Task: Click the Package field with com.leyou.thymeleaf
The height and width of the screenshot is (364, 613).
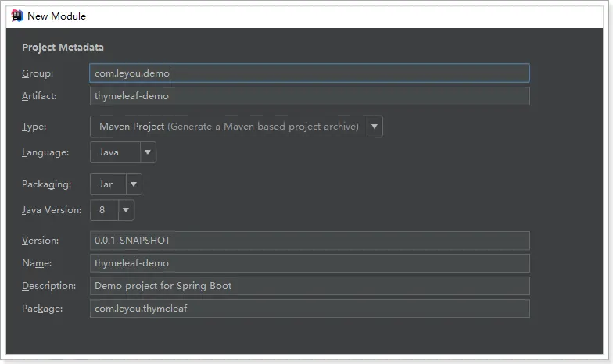Action: point(310,309)
